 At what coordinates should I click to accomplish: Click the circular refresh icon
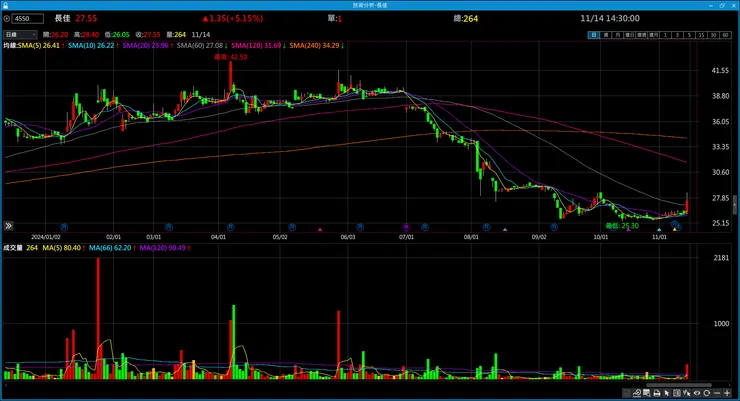point(706,393)
